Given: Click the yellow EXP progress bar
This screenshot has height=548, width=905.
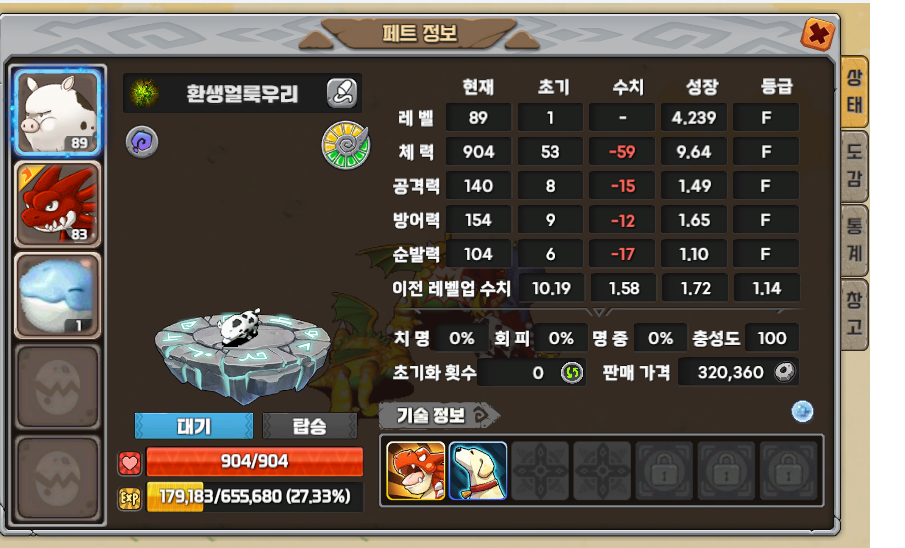Looking at the screenshot, I should tap(255, 497).
